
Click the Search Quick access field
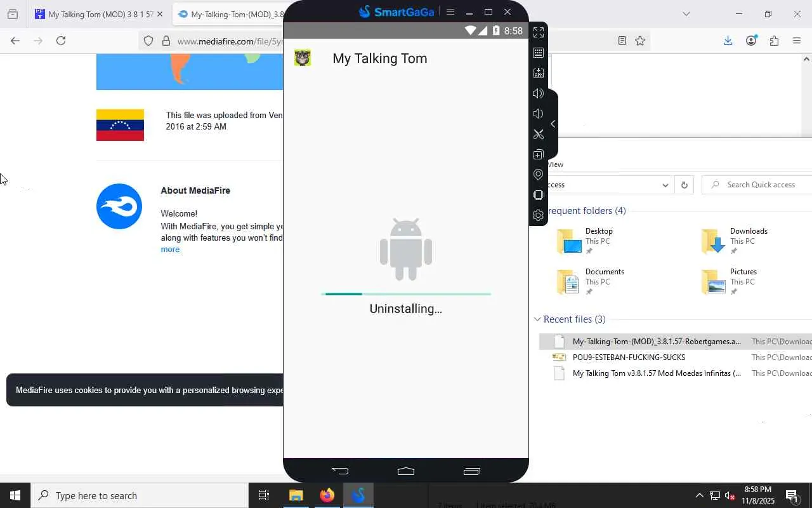tap(757, 185)
